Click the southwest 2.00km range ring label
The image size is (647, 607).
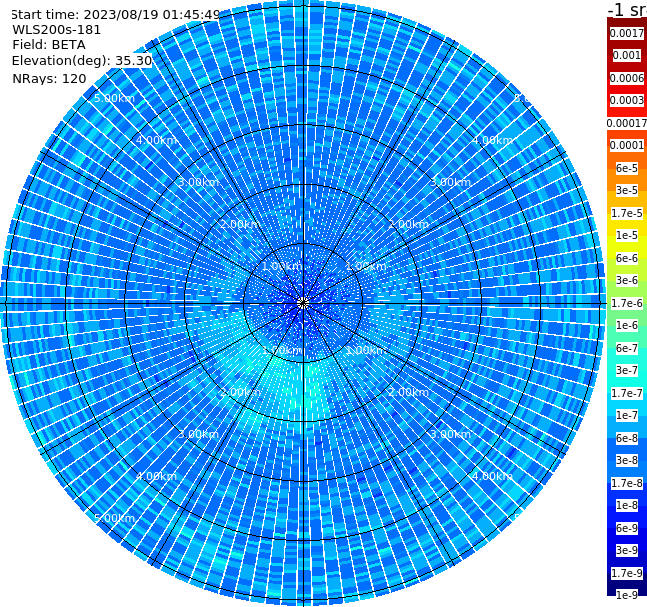[x=241, y=392]
